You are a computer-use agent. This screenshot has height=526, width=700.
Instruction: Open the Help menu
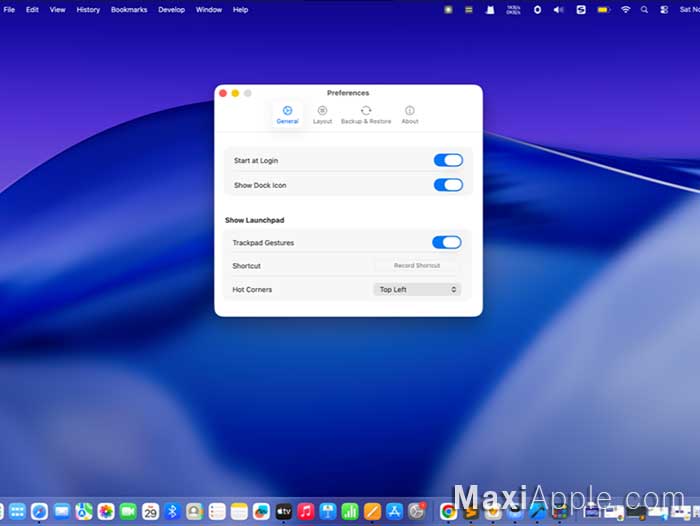pos(240,9)
